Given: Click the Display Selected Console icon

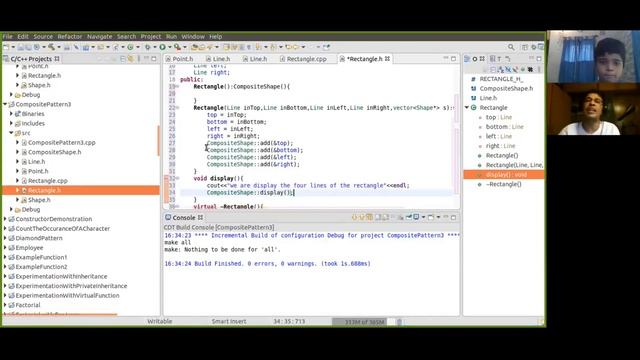Looking at the screenshot, I should (416, 218).
